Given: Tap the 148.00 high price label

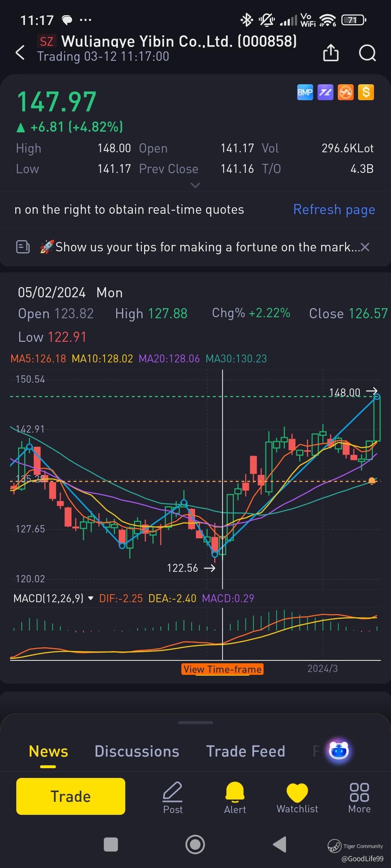Looking at the screenshot, I should [345, 392].
